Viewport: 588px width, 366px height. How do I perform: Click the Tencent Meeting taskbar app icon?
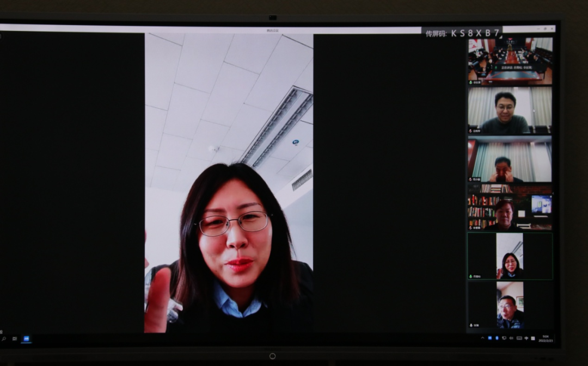[x=25, y=339]
